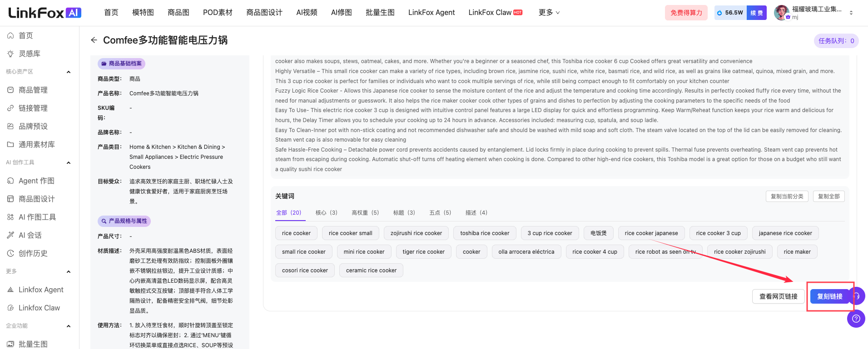
Task: Click the 续费 renew button
Action: click(757, 13)
